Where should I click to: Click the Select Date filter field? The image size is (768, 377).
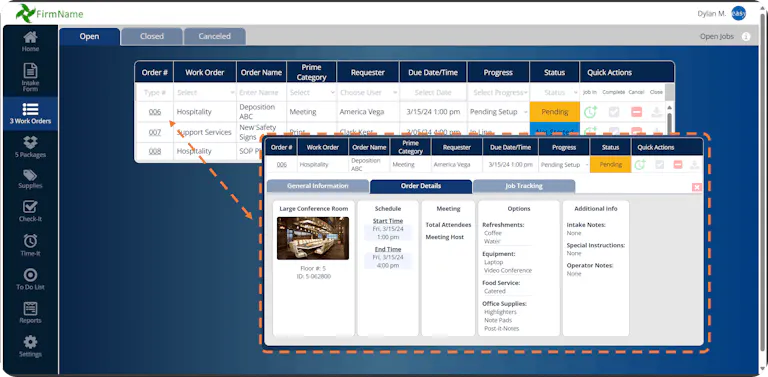(433, 93)
